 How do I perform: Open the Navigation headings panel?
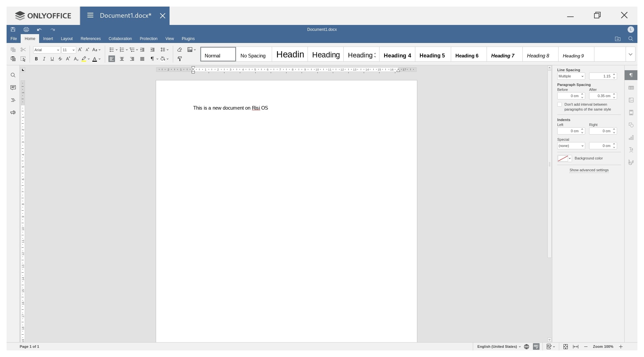coord(13,100)
